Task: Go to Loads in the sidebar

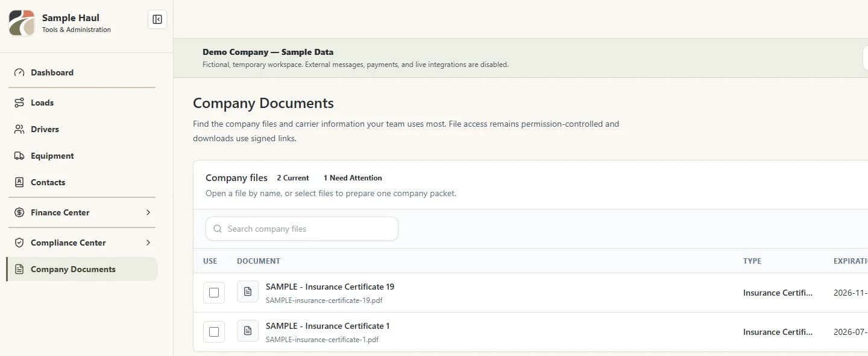Action: 82,103
